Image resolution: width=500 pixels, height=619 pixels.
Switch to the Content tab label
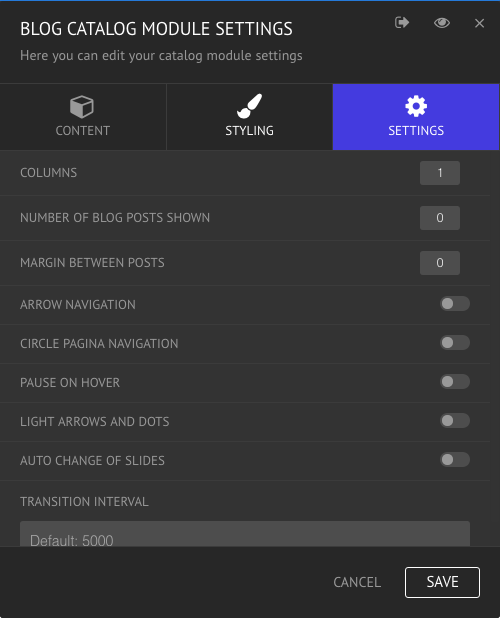pyautogui.click(x=82, y=131)
